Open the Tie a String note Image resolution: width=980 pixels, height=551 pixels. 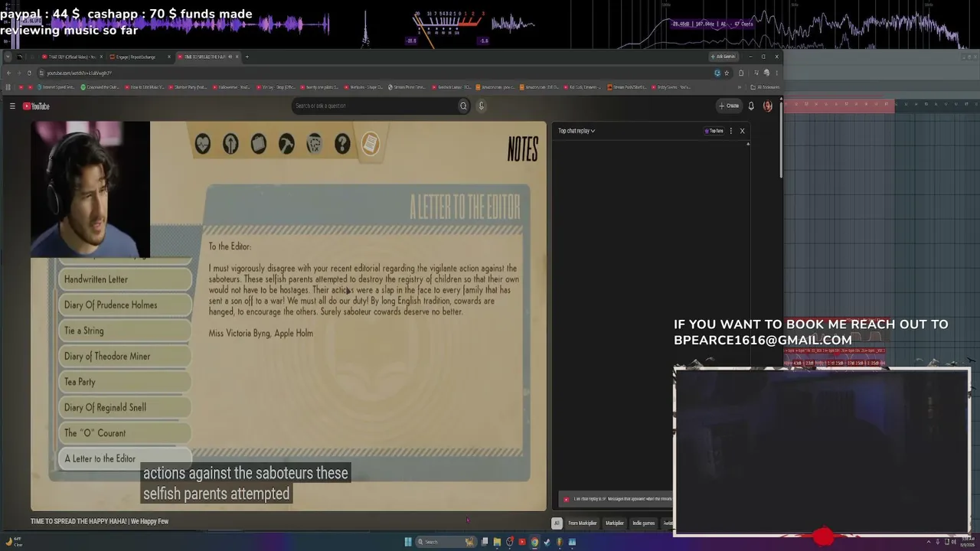[125, 331]
